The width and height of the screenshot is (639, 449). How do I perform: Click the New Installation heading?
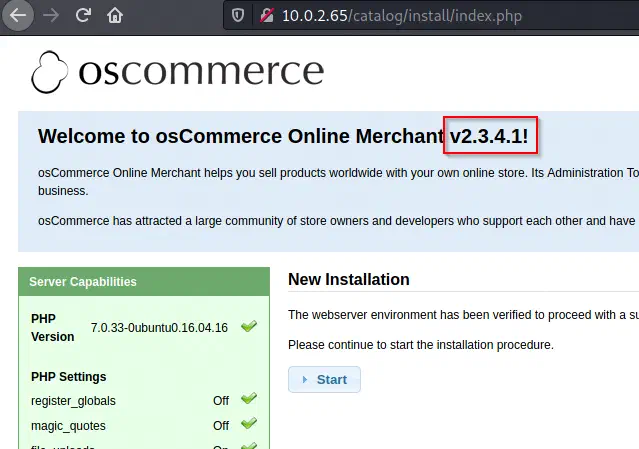pyautogui.click(x=349, y=280)
